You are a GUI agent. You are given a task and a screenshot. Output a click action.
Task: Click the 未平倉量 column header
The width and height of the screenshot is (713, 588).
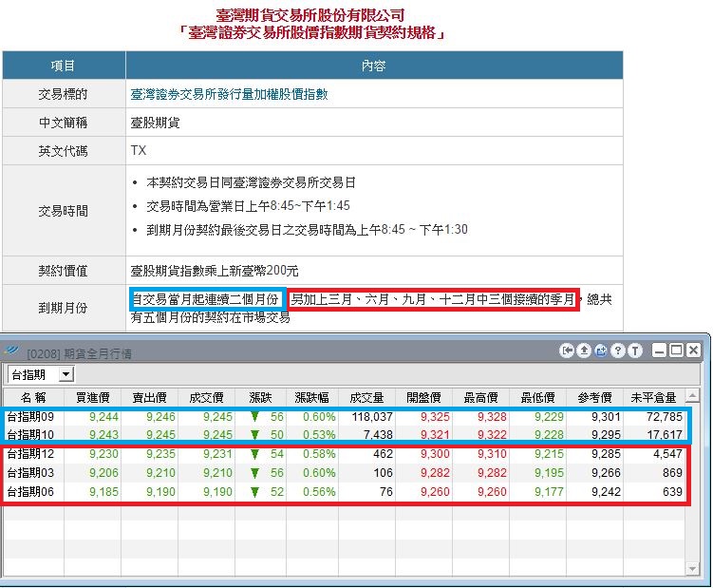tap(653, 397)
